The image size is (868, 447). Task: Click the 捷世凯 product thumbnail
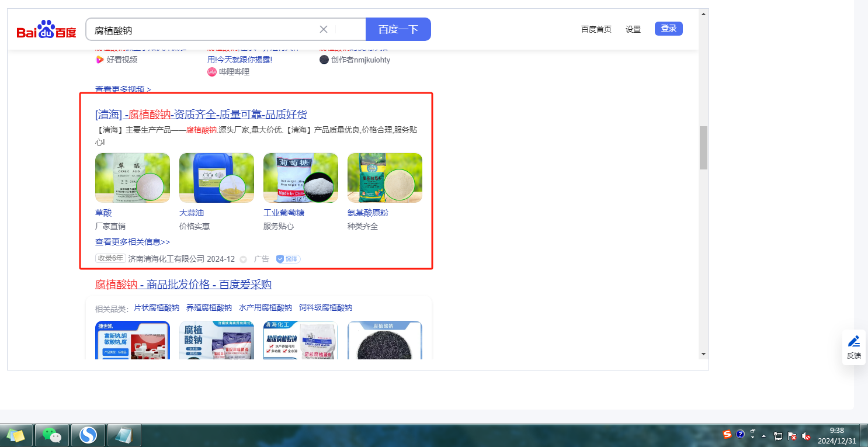(x=133, y=339)
